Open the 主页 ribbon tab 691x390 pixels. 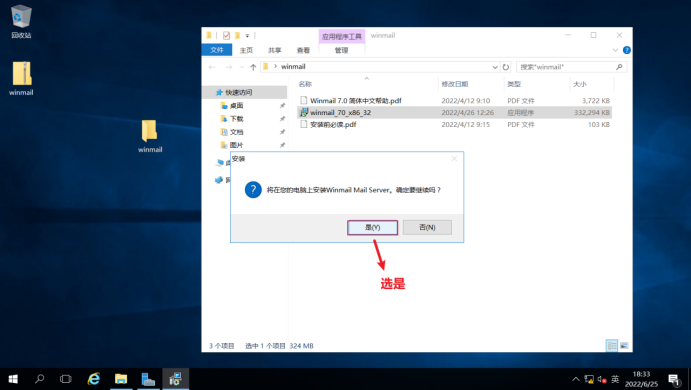tap(246, 50)
